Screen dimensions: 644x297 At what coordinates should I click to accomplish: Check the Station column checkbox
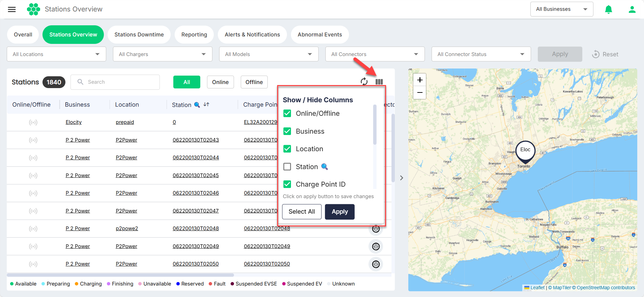click(x=287, y=167)
